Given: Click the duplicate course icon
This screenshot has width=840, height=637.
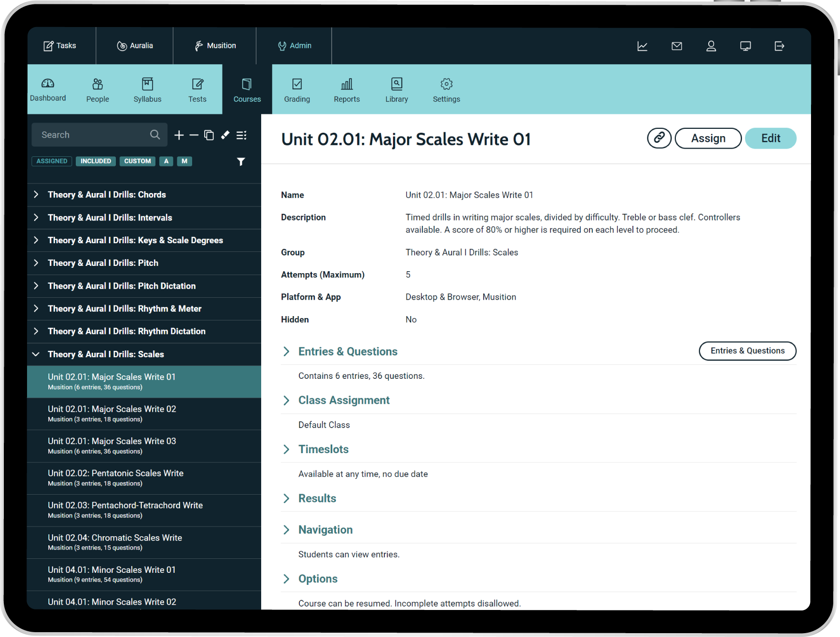Looking at the screenshot, I should click(209, 135).
